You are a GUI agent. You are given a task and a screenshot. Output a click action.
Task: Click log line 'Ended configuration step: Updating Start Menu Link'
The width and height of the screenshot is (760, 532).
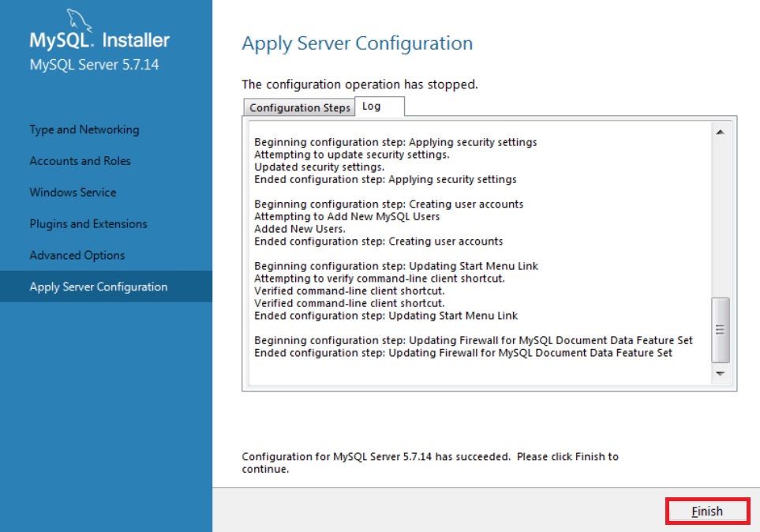386,316
